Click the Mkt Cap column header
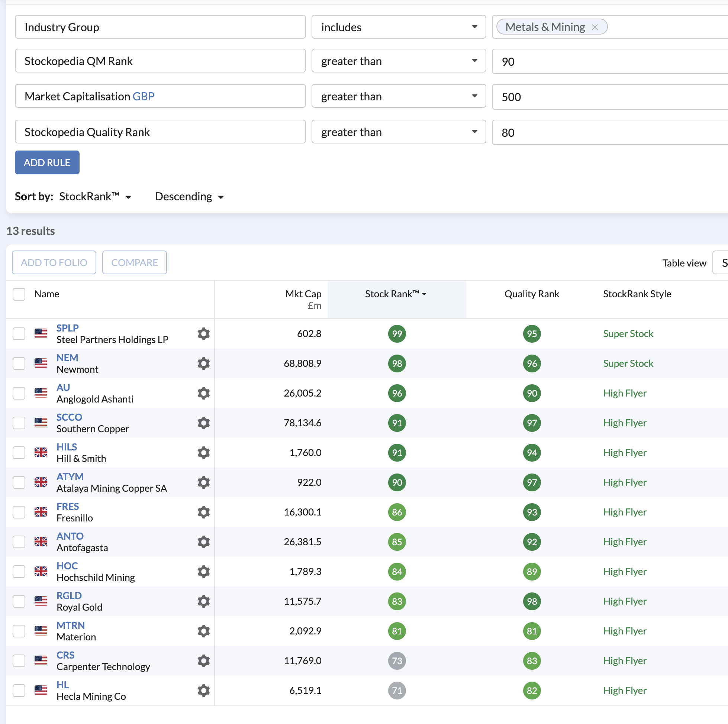 tap(303, 294)
